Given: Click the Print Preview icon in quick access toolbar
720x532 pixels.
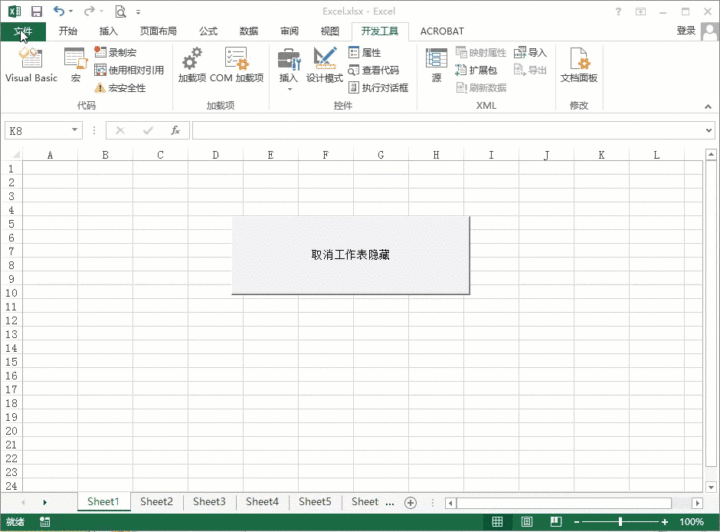Looking at the screenshot, I should (x=120, y=11).
